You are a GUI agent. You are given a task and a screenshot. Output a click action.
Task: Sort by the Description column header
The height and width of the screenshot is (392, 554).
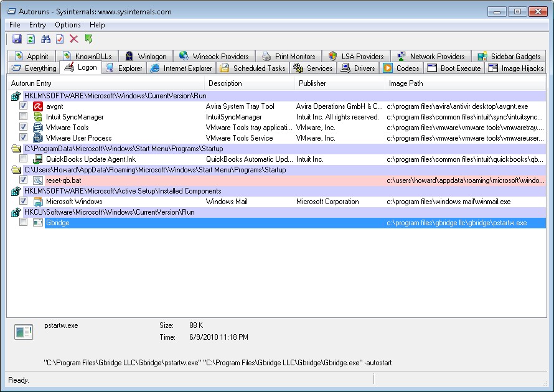250,83
